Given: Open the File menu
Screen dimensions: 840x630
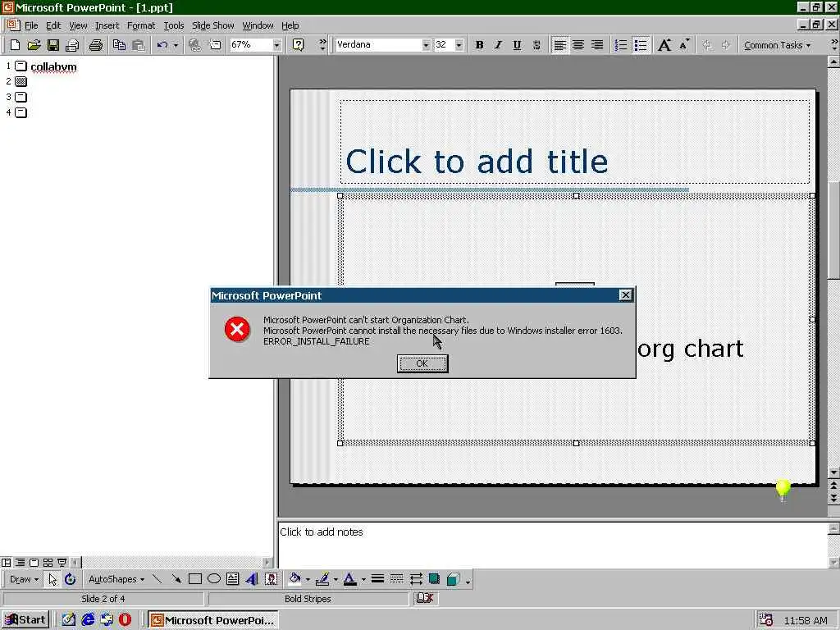Looking at the screenshot, I should 31,25.
